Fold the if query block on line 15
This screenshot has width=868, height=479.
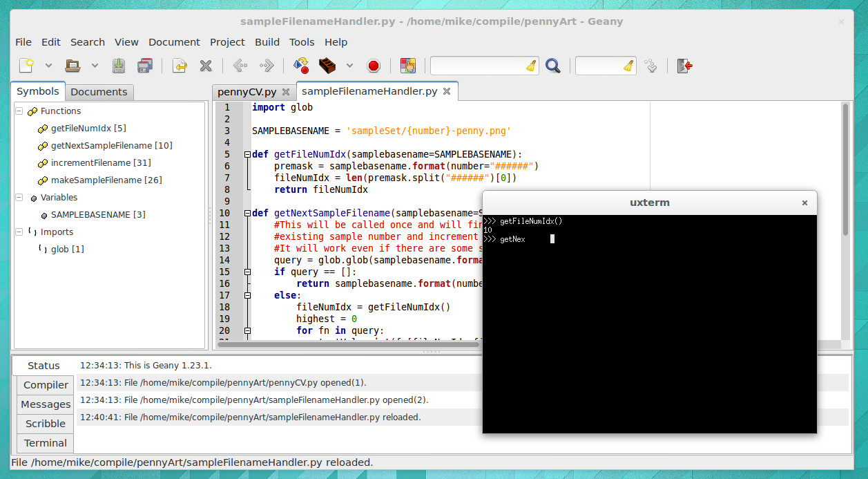(246, 272)
